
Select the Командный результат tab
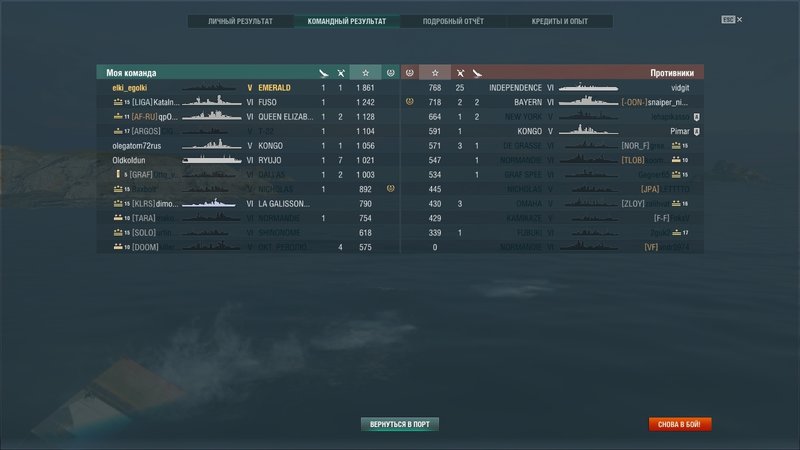(347, 21)
